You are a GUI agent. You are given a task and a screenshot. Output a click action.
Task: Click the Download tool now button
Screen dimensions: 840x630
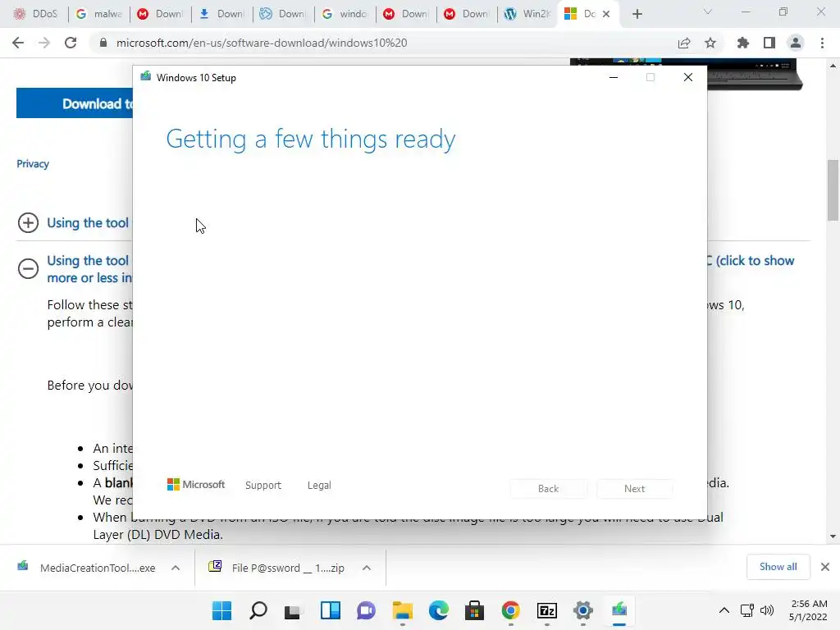coord(75,103)
